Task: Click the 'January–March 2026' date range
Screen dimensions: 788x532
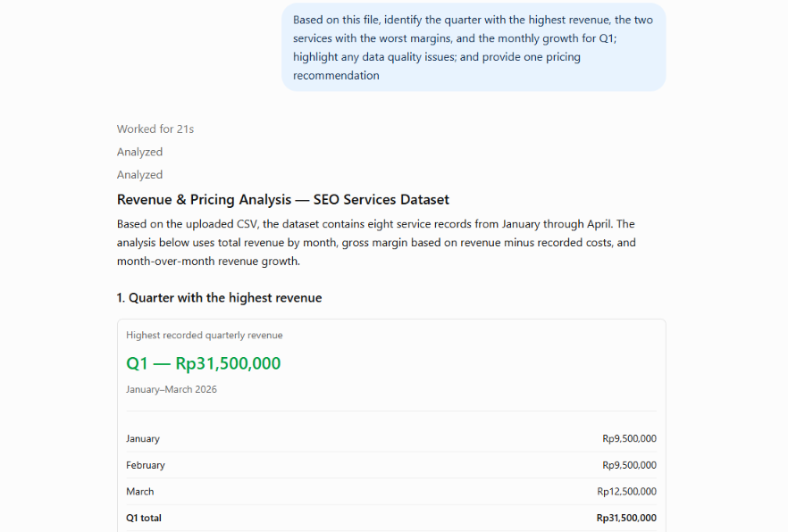Action: click(172, 389)
